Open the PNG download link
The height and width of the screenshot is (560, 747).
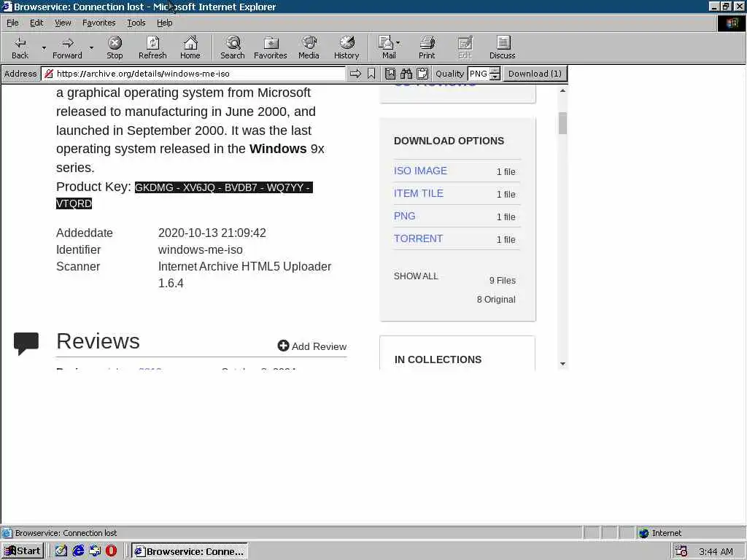coord(404,216)
